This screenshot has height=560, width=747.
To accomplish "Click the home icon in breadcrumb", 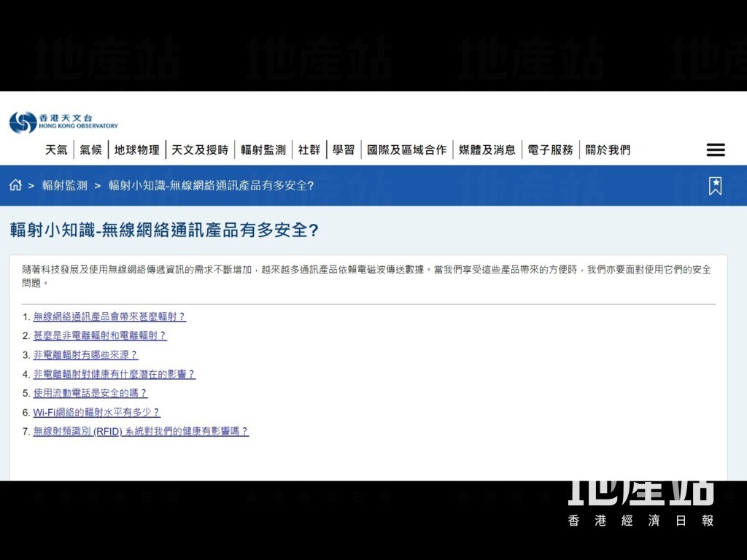I will [x=15, y=185].
